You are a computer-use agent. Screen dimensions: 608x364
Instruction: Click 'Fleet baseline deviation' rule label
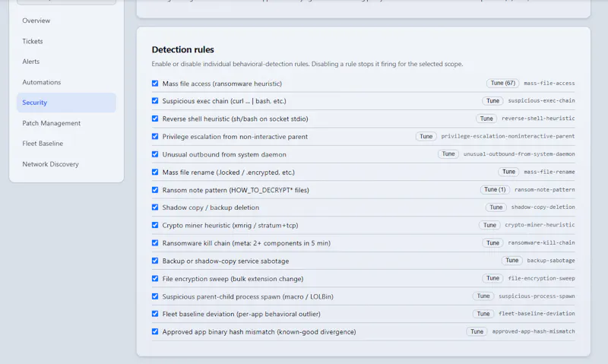[241, 315]
